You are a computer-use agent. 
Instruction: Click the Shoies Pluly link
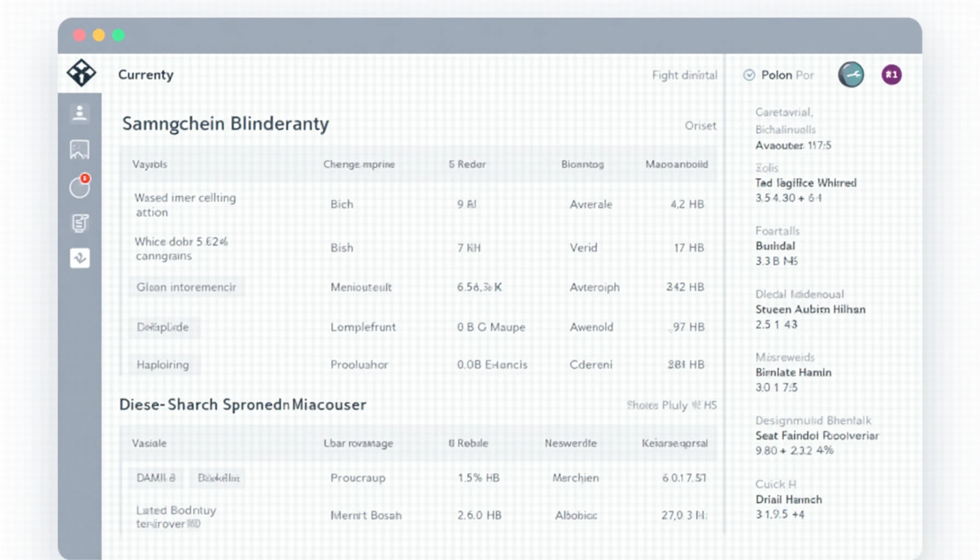tap(672, 405)
